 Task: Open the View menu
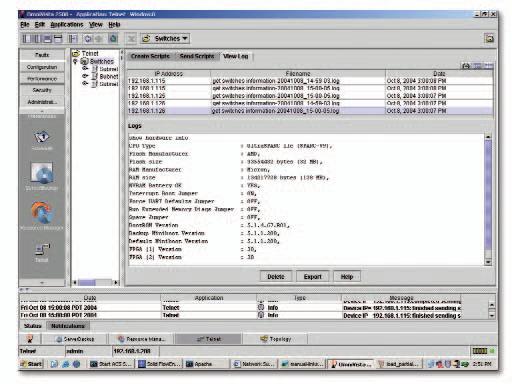(x=96, y=25)
